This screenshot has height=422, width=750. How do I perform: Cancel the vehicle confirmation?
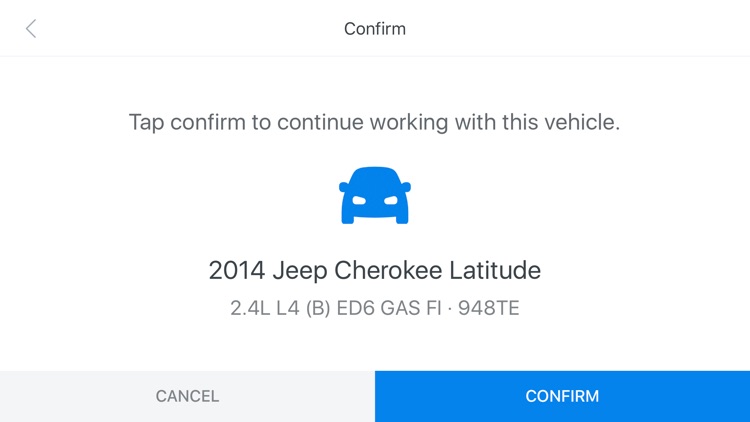pyautogui.click(x=187, y=396)
